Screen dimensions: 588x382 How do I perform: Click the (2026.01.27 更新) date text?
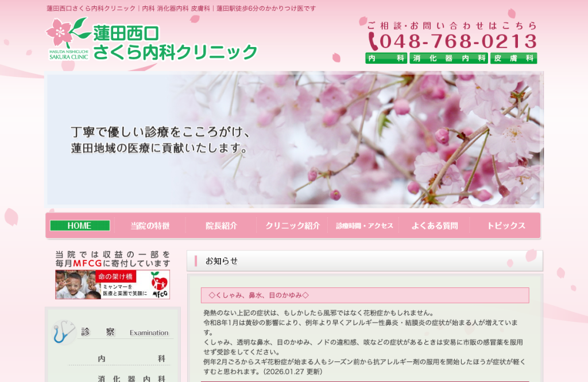click(293, 372)
